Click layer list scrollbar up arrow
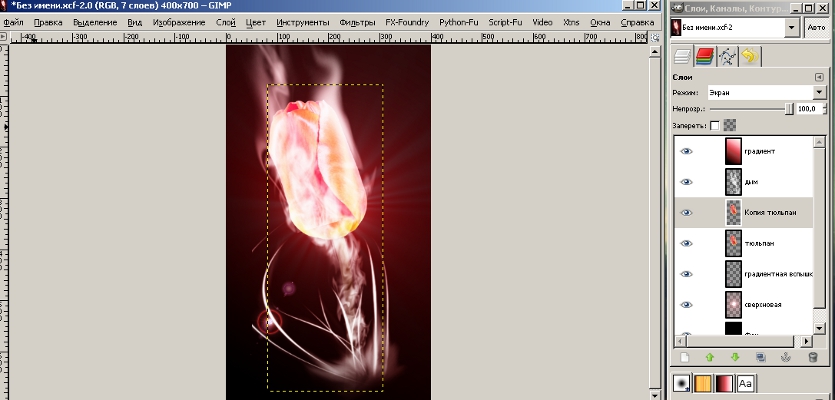 820,142
